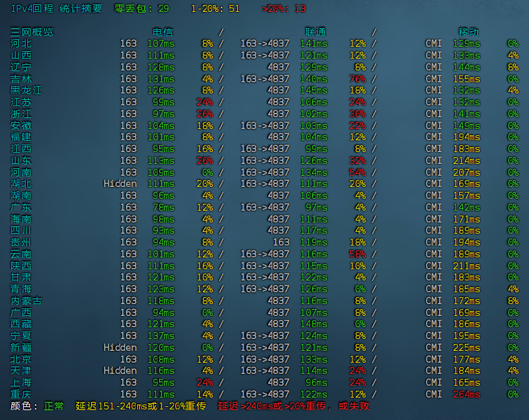
Task: Click the 32% loss in 山东 row
Action: click(357, 160)
